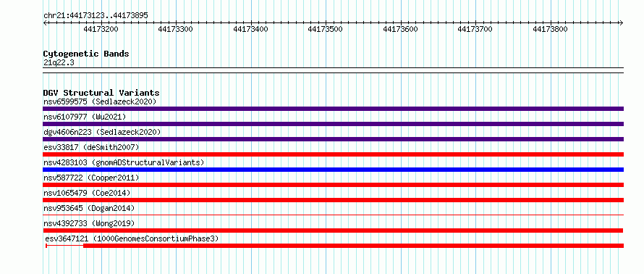The height and width of the screenshot is (274, 644).
Task: Open the nsv4392733 (Wong2019) label
Action: pos(89,223)
